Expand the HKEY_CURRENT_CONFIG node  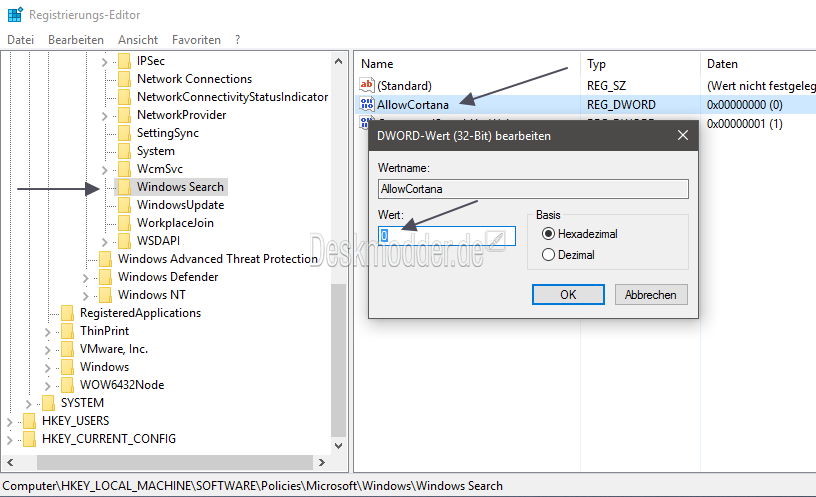click(x=10, y=439)
